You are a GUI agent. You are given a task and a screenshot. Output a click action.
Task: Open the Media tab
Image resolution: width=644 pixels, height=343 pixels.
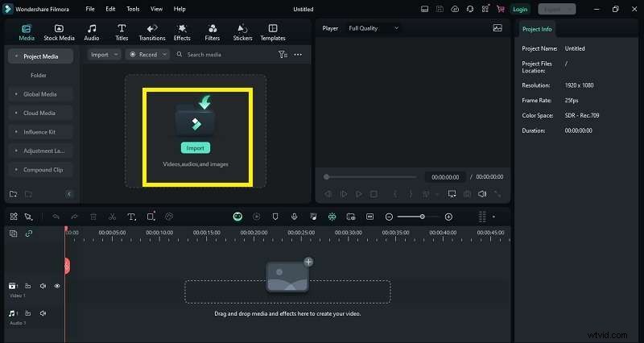27,32
